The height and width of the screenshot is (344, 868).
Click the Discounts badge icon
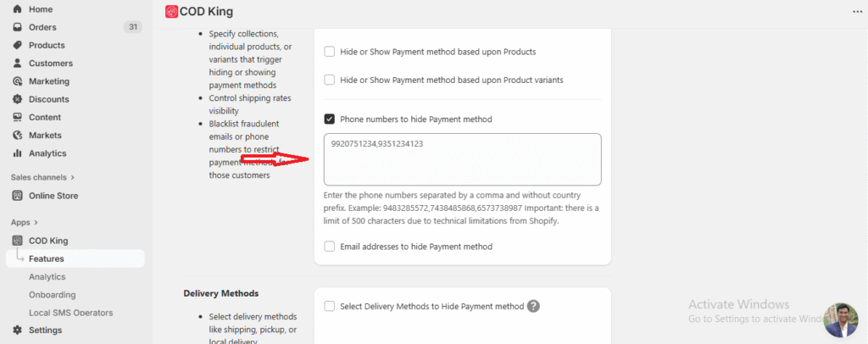18,99
